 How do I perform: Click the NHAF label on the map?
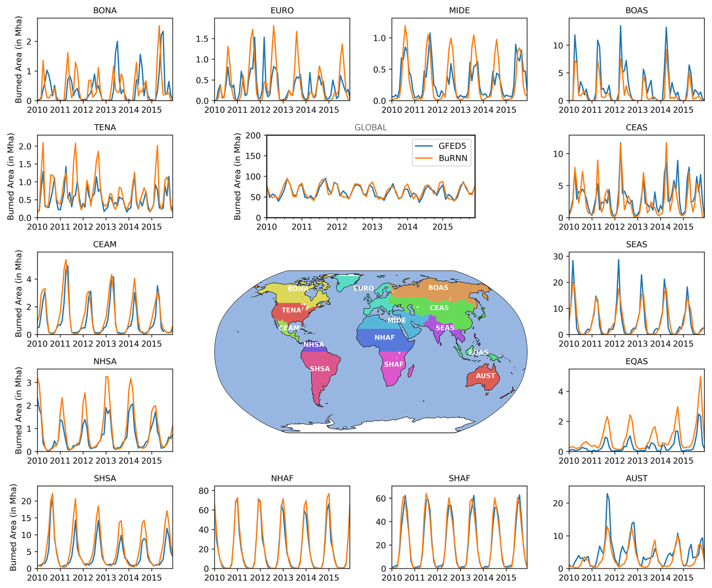[384, 337]
